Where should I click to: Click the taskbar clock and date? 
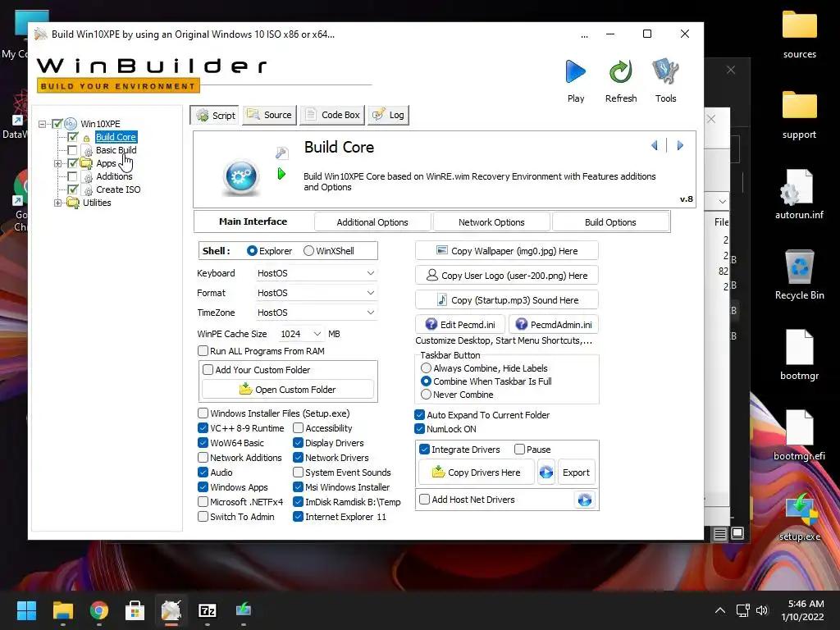(x=802, y=610)
